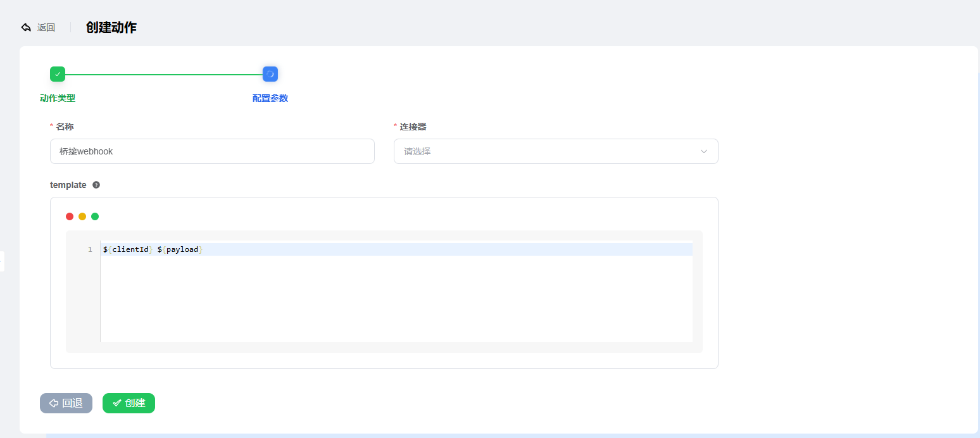The width and height of the screenshot is (980, 438).
Task: Click line number 1 in editor gutter
Action: pyautogui.click(x=90, y=249)
